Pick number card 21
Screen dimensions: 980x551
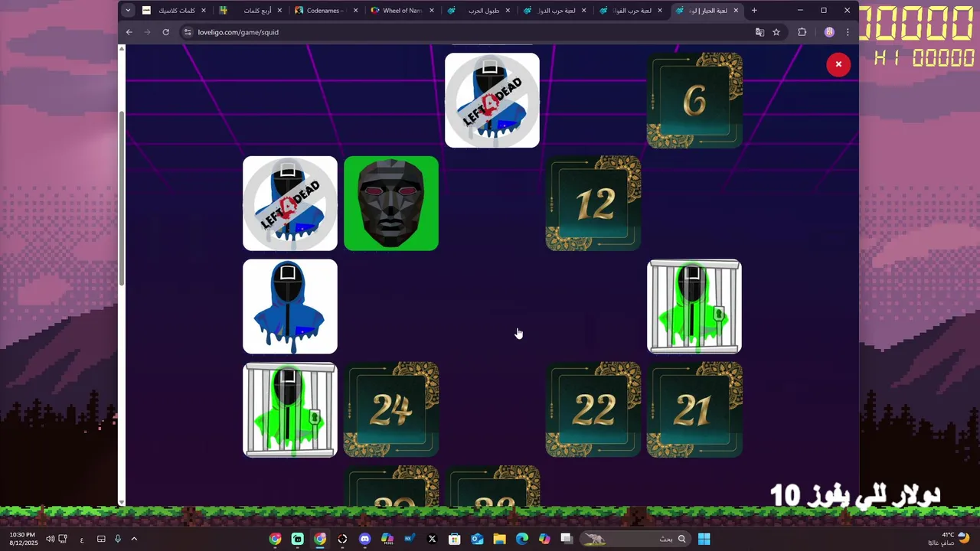click(694, 409)
